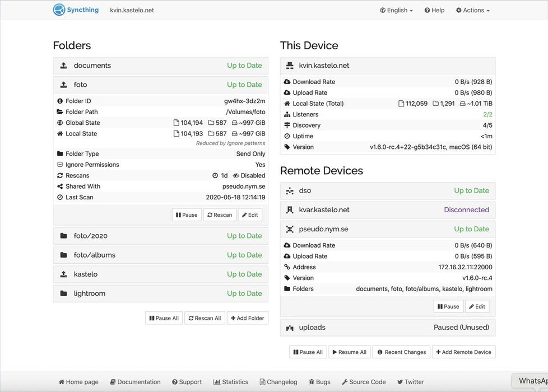The width and height of the screenshot is (548, 392).
Task: Open Recent Changes list
Action: pos(401,352)
